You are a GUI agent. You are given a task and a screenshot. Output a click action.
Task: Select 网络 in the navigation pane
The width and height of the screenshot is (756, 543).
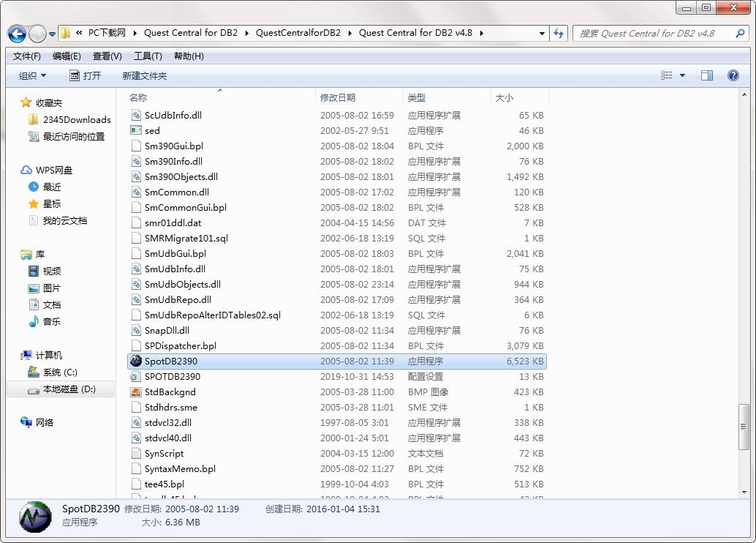37,423
